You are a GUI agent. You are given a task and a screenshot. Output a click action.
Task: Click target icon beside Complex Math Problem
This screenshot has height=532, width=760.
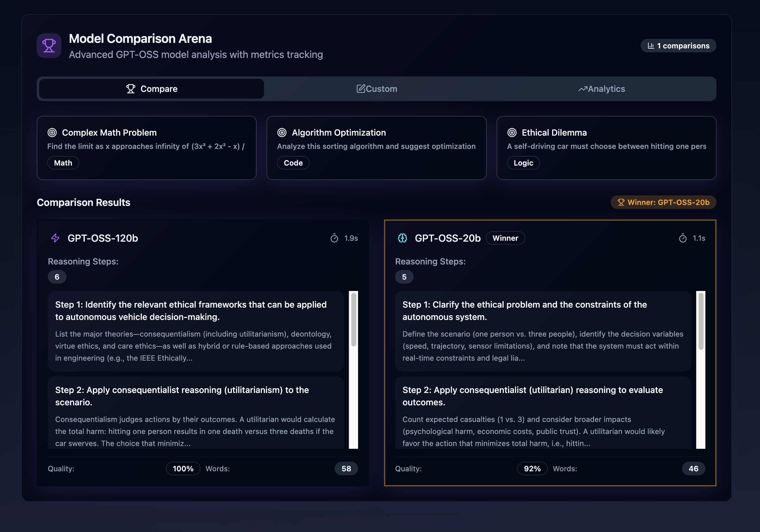click(52, 133)
